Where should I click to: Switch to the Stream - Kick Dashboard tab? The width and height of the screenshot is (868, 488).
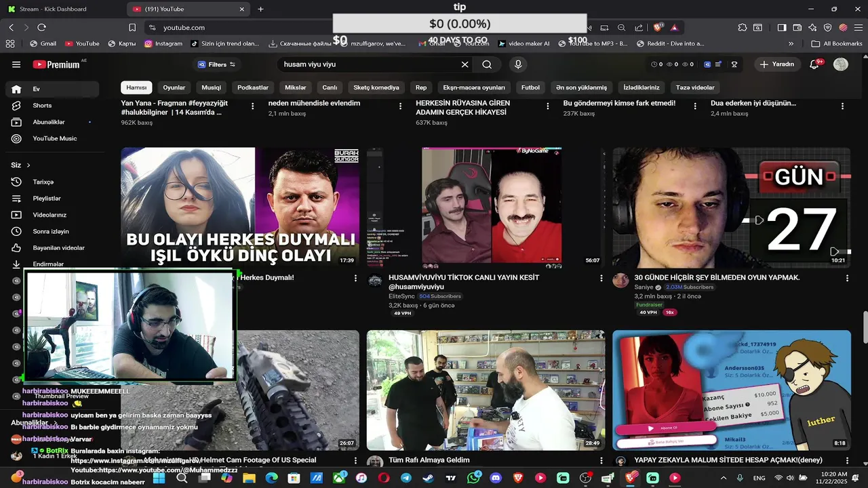coord(62,9)
